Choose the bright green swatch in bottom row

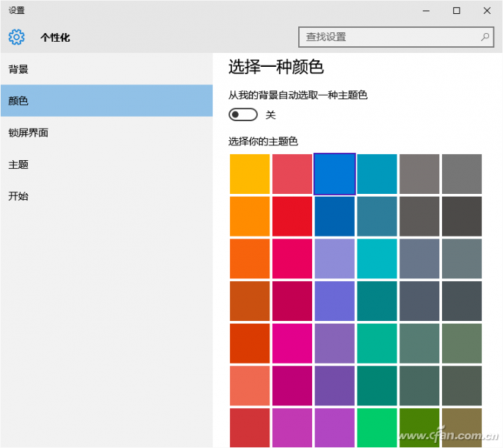(x=377, y=427)
